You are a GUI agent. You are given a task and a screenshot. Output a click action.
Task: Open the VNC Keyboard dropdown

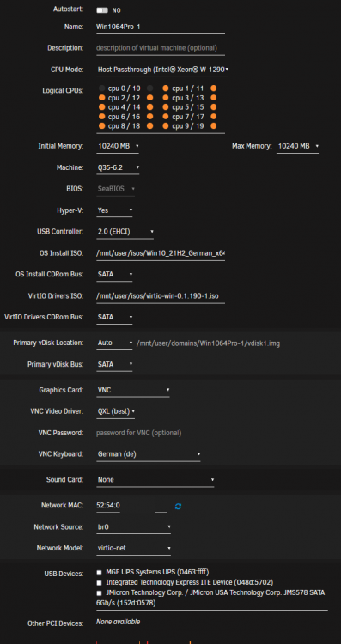pyautogui.click(x=149, y=454)
